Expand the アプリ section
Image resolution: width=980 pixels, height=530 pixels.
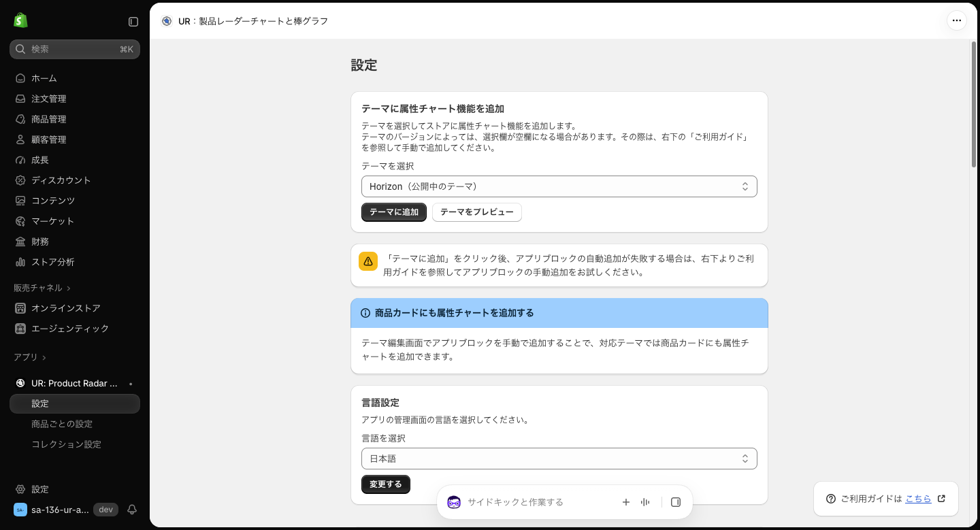(30, 357)
